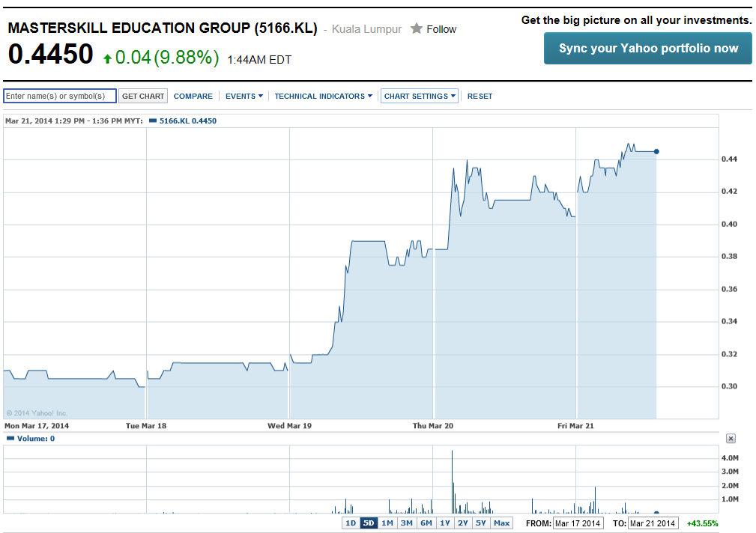Click the Reset chart link
This screenshot has height=533, width=756.
480,96
